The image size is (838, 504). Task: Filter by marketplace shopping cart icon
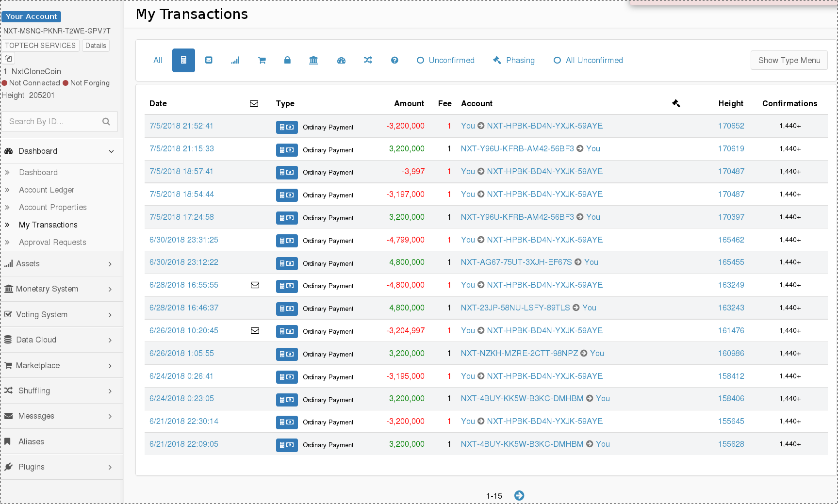[x=262, y=60]
